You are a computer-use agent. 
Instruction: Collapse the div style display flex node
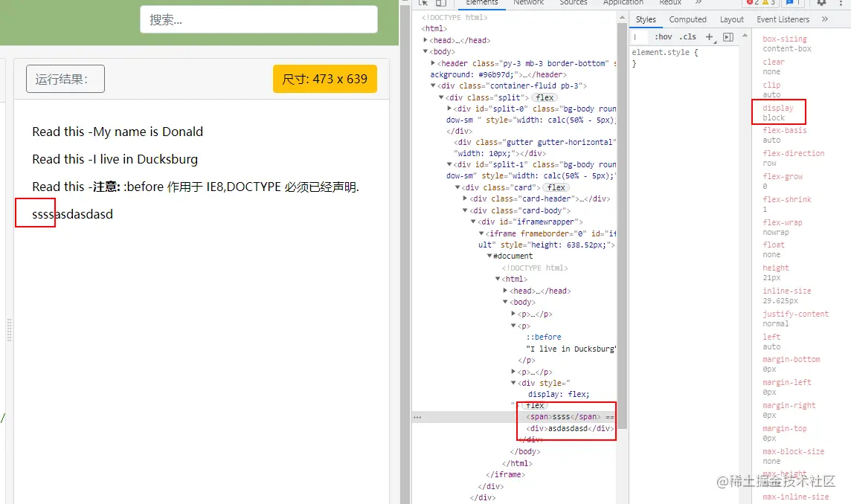[513, 383]
